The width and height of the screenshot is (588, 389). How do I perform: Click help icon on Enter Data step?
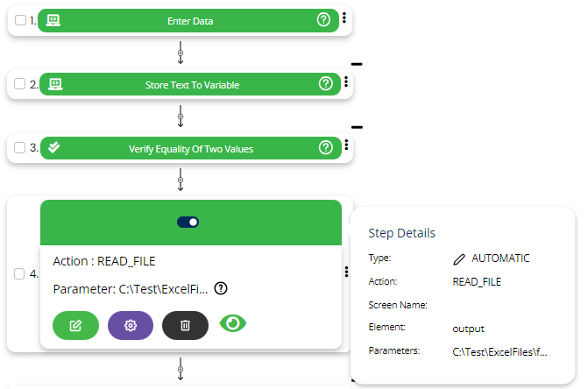tap(325, 20)
